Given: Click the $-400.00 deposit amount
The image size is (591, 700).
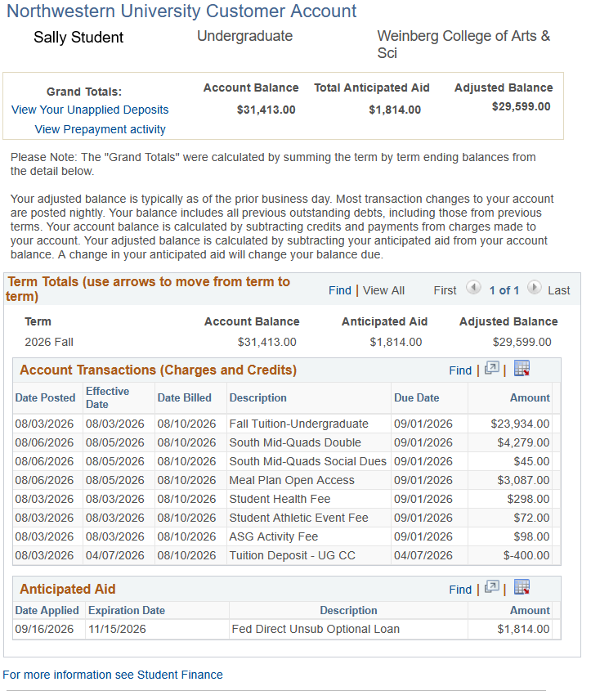Looking at the screenshot, I should (526, 555).
